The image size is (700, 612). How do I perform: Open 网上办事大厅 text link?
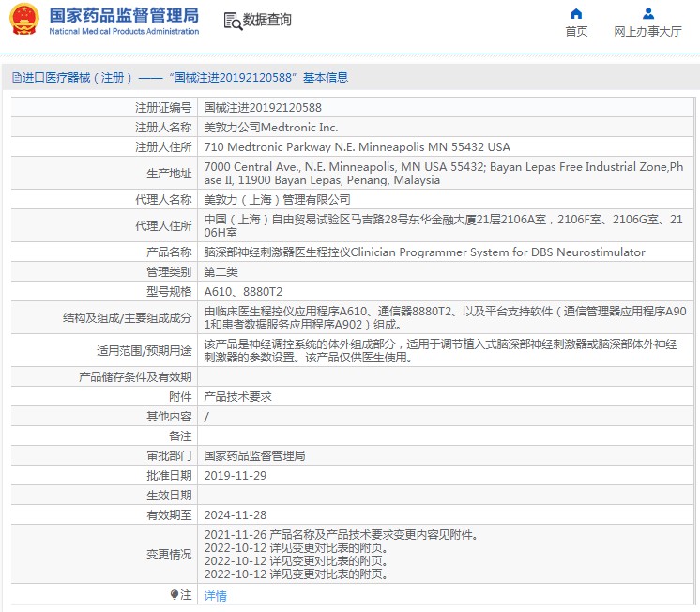tap(647, 31)
